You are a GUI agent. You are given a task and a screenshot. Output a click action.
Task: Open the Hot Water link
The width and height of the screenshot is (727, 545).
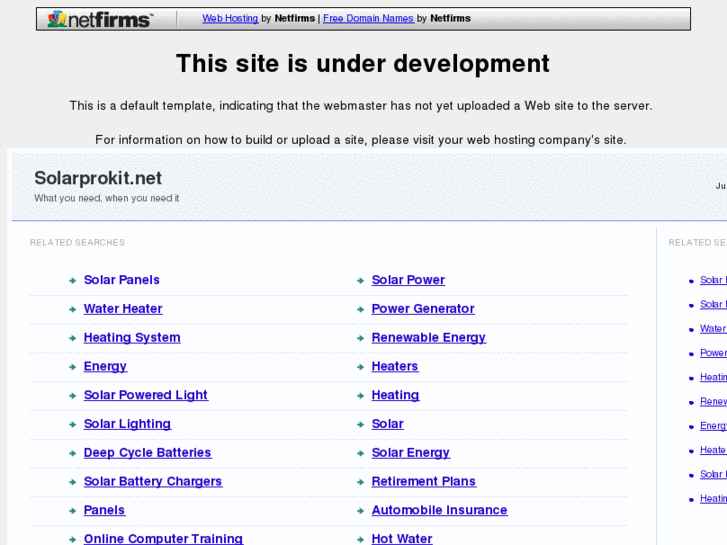[x=402, y=539]
